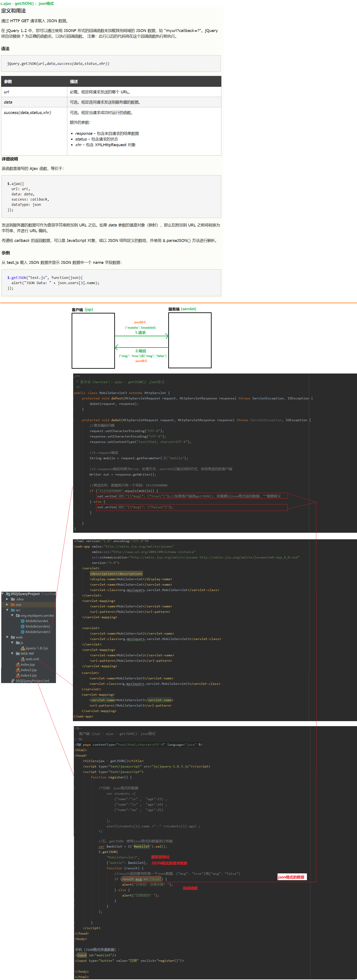This screenshot has height=980, width=357.
Task: Select MobileServlet3 in the project tree
Action: pyautogui.click(x=38, y=632)
